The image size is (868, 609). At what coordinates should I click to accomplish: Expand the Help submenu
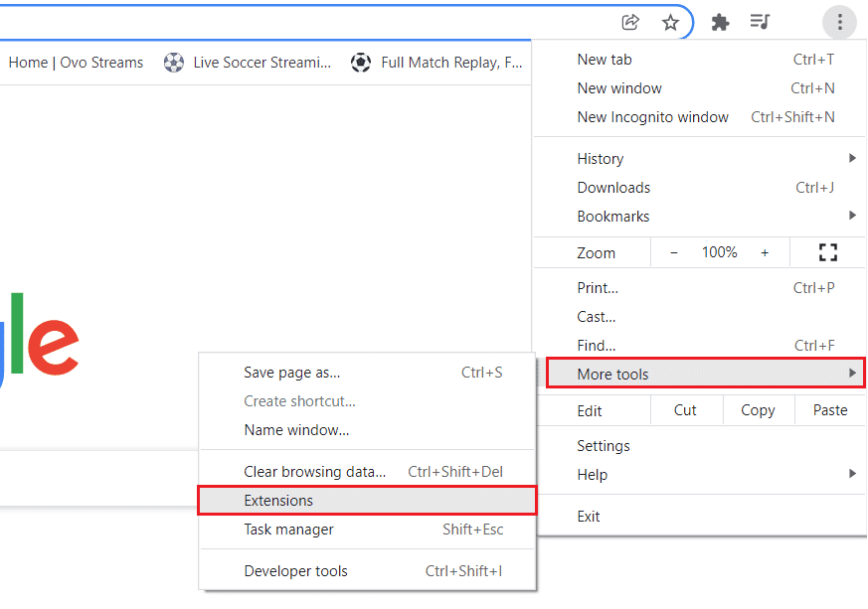(700, 475)
